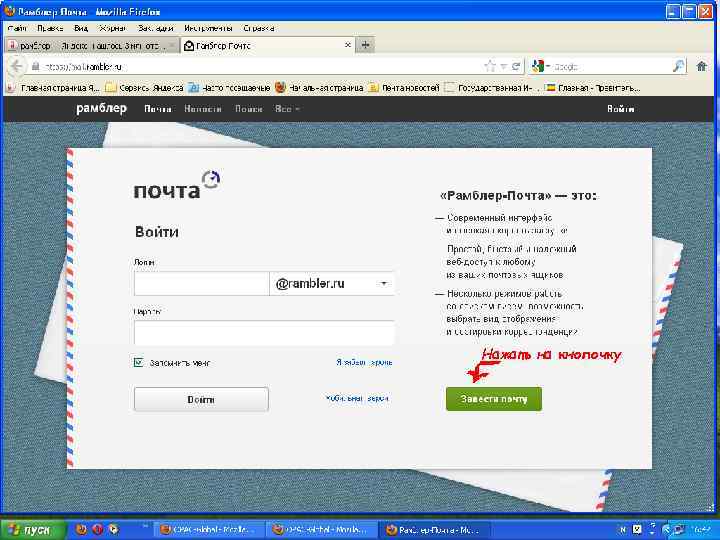Switch to the first рамблер Яндекс tab
720x540 pixels.
coord(91,45)
